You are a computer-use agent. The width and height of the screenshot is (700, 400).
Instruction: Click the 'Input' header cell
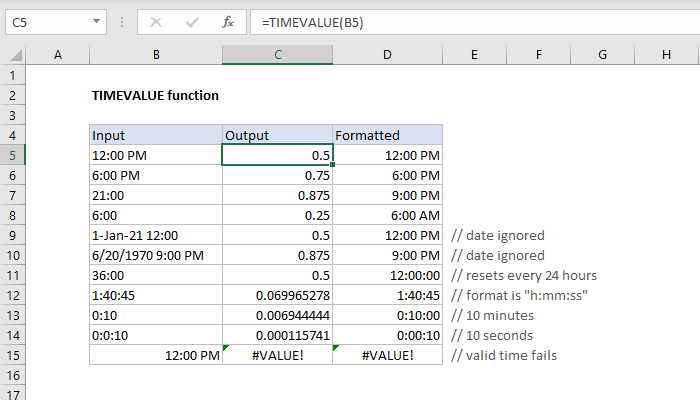(156, 135)
